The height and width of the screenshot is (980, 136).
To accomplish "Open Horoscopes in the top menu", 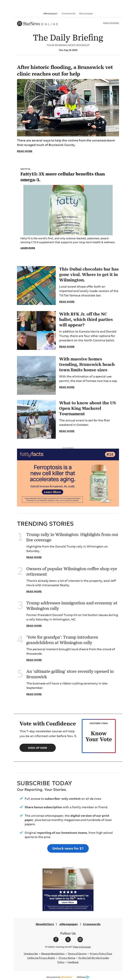I will [x=86, y=13].
